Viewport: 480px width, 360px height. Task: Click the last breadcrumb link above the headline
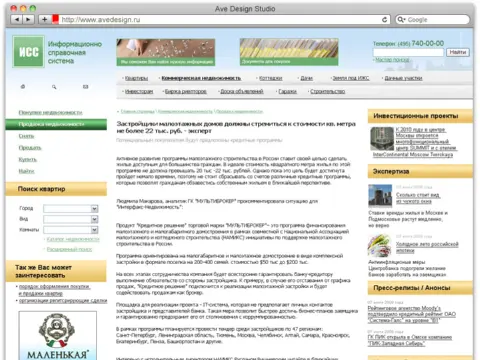click(x=240, y=111)
